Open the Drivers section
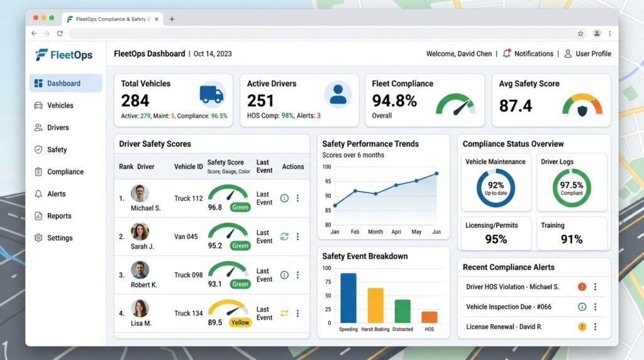Viewport: 644px width, 360px height. pyautogui.click(x=52, y=128)
